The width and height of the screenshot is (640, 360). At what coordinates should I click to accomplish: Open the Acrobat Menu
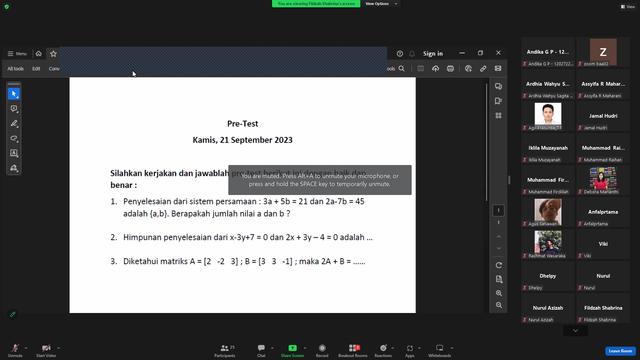coord(17,53)
